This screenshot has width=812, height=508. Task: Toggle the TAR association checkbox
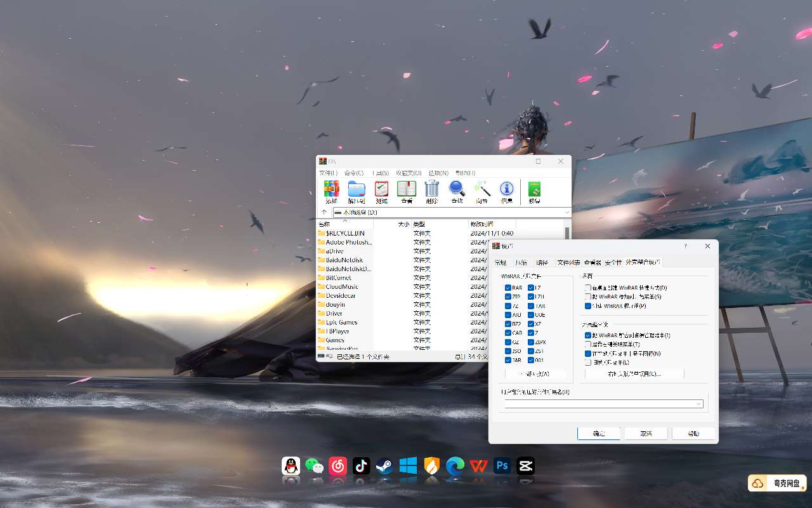click(531, 306)
